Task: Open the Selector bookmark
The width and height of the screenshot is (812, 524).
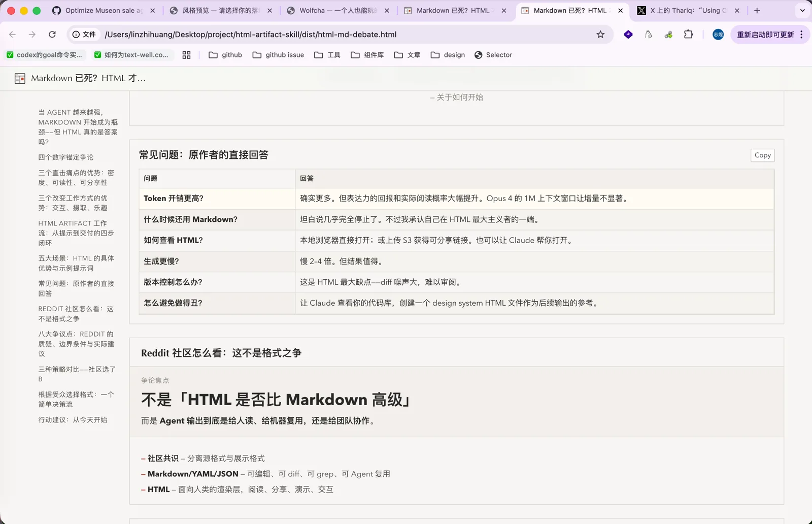Action: click(493, 55)
